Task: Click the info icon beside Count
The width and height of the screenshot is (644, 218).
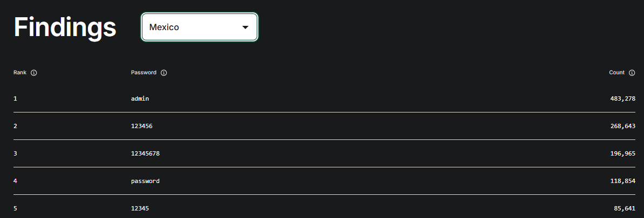Action: 632,73
